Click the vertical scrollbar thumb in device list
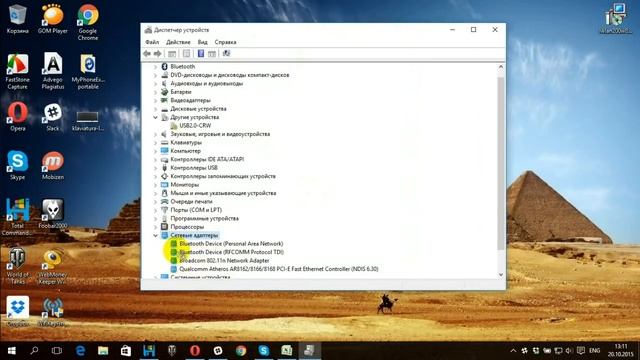The height and width of the screenshot is (360, 640). 501,163
